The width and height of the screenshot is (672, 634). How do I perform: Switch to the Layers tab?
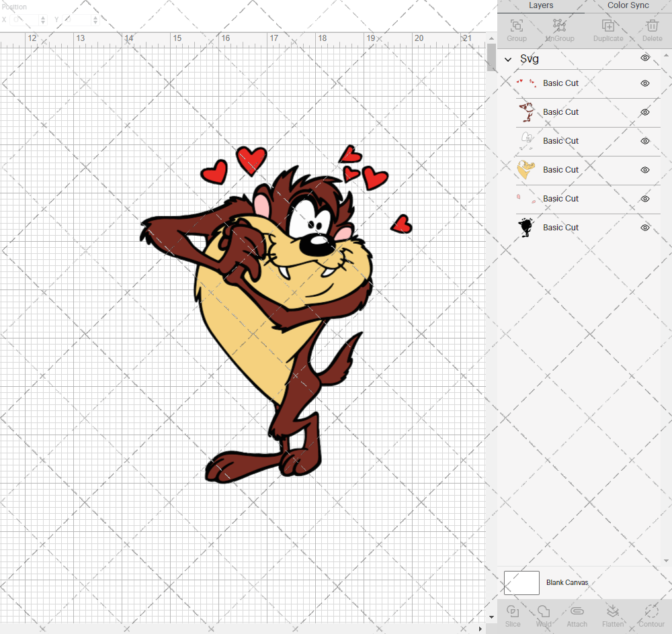click(x=541, y=5)
